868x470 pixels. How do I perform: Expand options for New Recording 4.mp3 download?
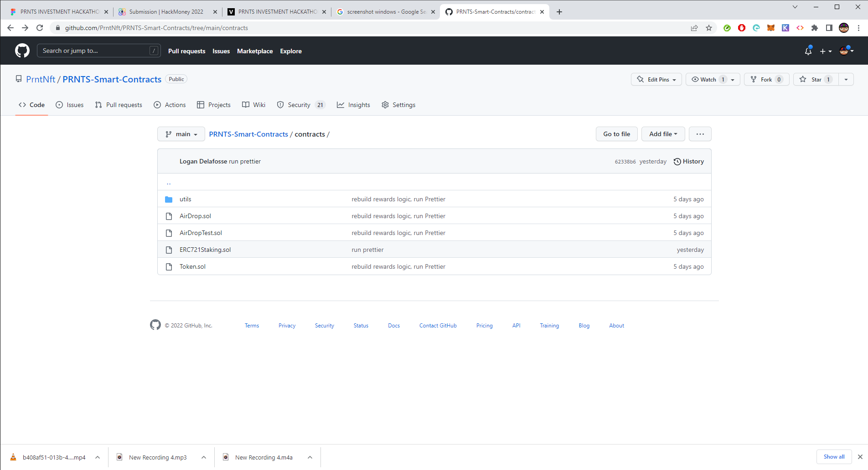204,457
